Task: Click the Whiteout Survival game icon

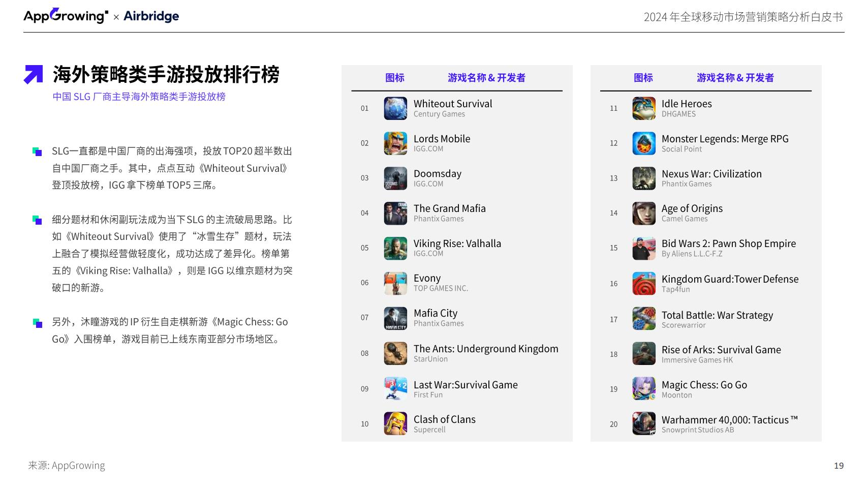Action: pyautogui.click(x=395, y=108)
